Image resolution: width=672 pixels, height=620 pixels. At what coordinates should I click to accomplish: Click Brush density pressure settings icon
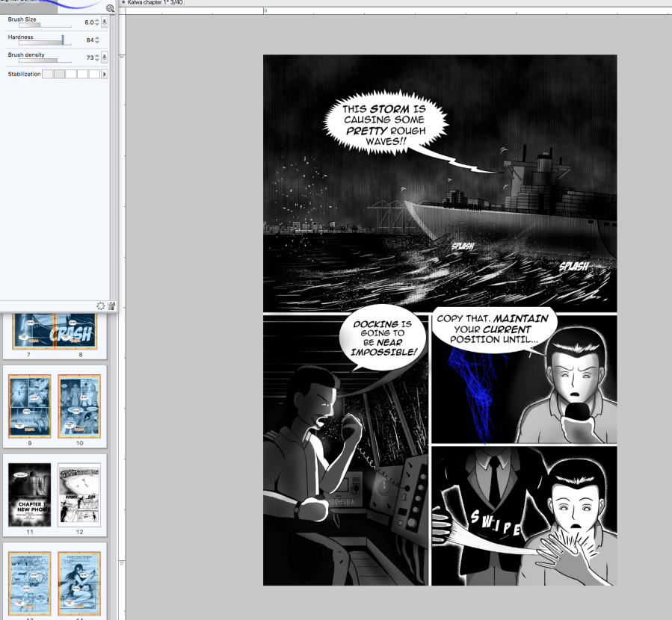105,58
